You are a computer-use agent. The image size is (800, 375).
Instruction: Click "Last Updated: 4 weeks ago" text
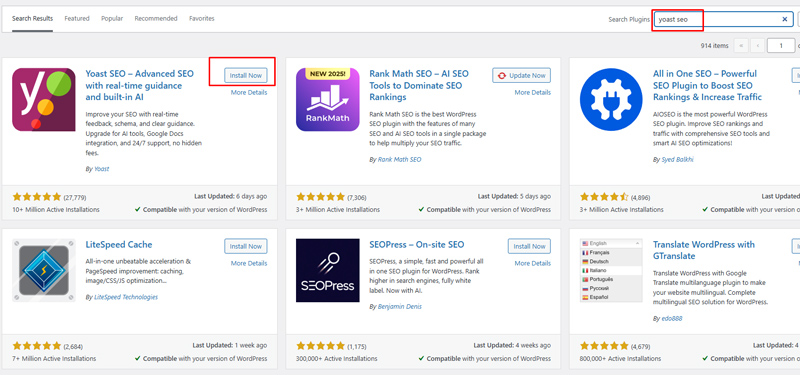tap(512, 345)
